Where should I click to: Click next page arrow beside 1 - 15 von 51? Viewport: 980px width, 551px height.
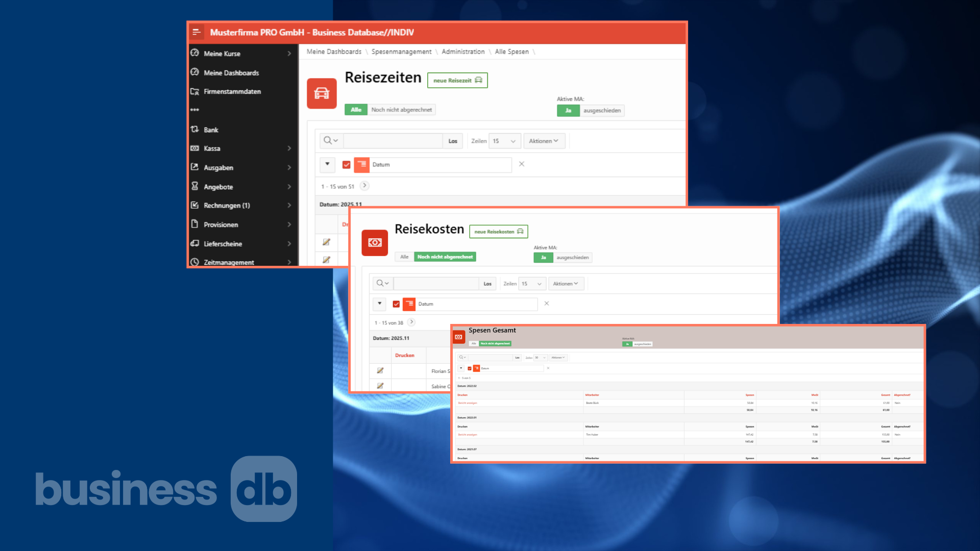(364, 186)
